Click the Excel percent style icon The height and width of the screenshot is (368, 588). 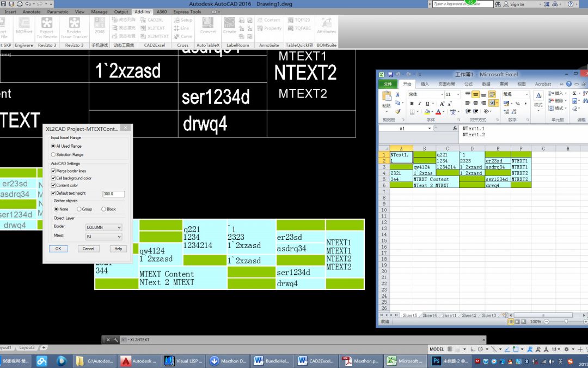click(518, 103)
